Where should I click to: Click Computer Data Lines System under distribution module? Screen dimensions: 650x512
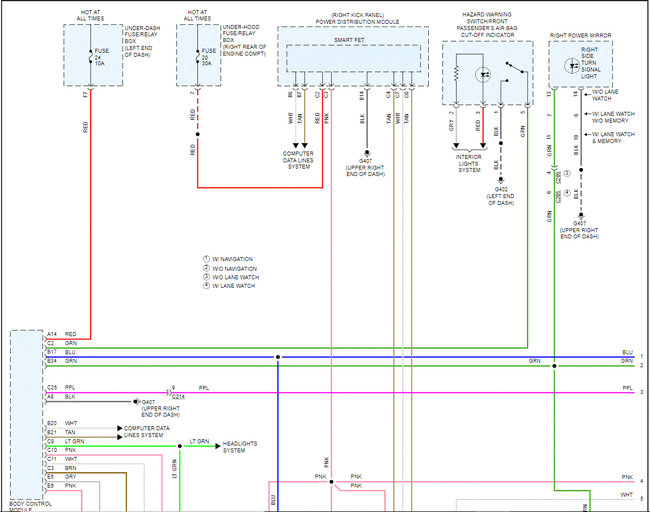298,160
